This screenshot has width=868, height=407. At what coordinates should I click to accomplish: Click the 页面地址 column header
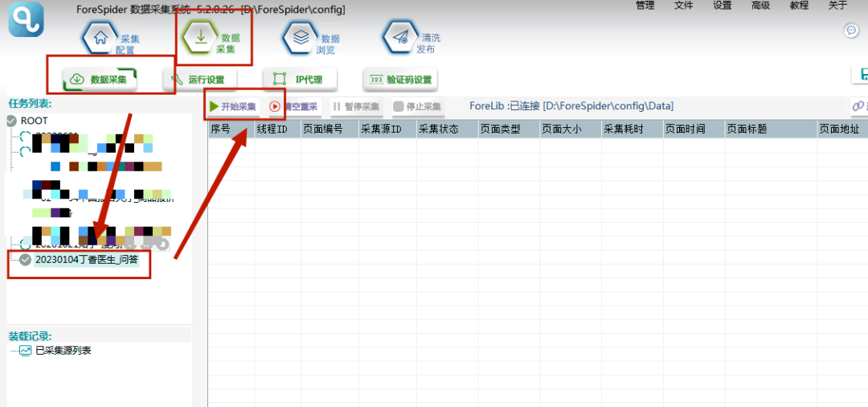click(x=842, y=129)
